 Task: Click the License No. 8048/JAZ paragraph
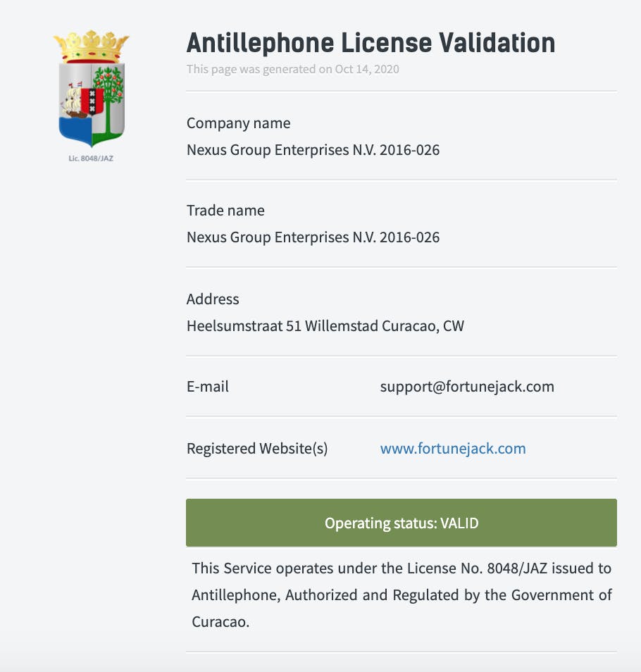tap(402, 595)
